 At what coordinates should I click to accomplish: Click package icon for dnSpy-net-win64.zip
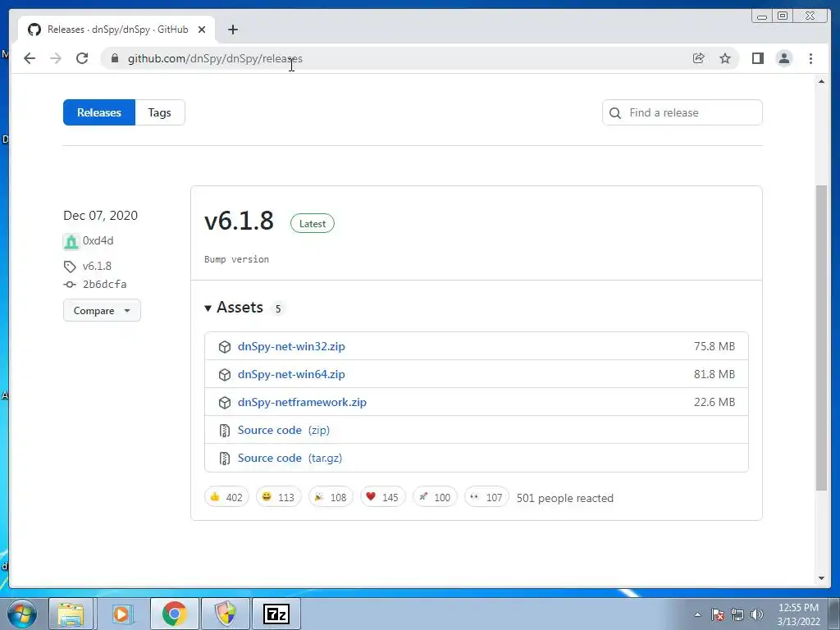[225, 374]
